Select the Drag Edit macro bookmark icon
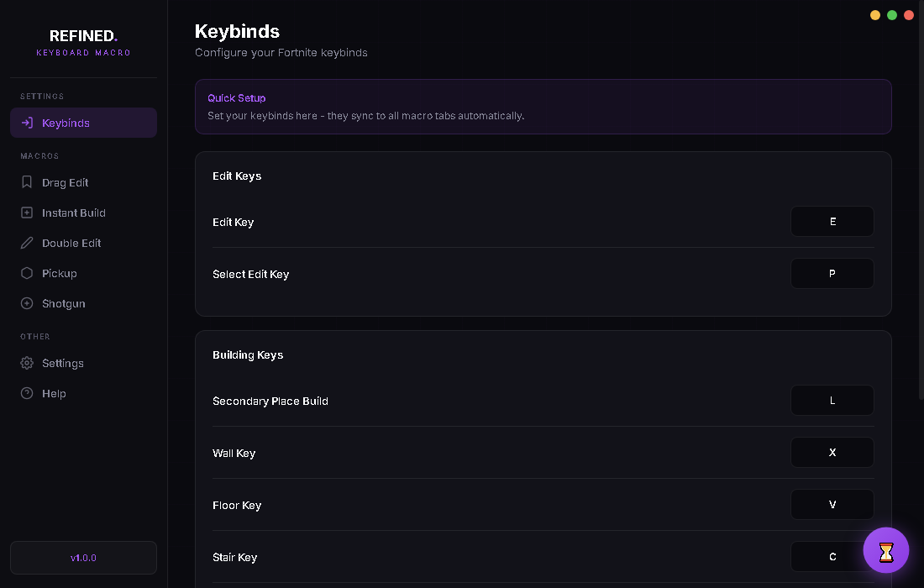 [26, 182]
